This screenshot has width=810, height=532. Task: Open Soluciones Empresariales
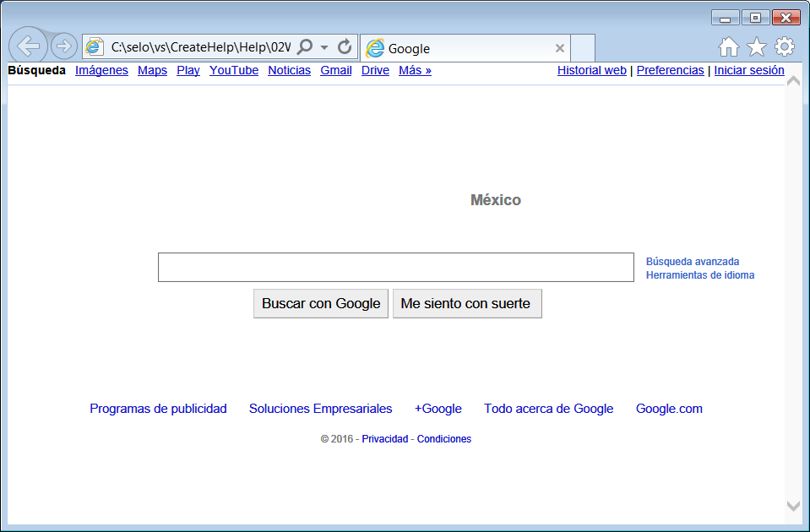(x=320, y=409)
